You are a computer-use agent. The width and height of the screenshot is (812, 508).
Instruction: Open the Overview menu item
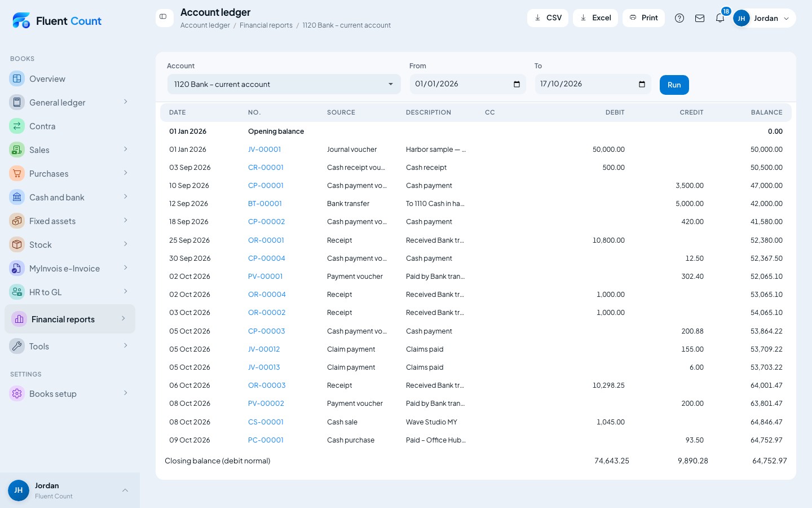pos(70,78)
